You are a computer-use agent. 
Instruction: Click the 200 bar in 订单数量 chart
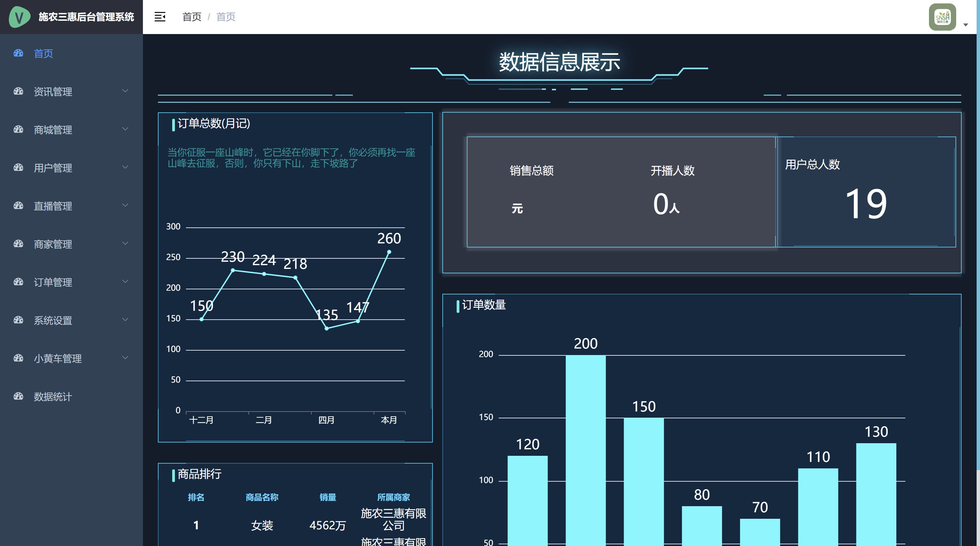coord(585,449)
